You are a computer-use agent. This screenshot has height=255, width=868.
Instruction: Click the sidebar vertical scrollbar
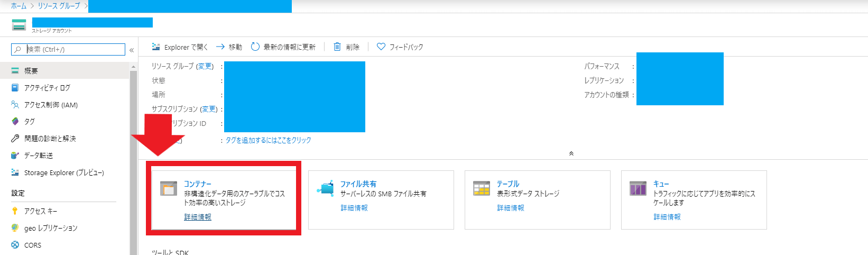(133, 159)
